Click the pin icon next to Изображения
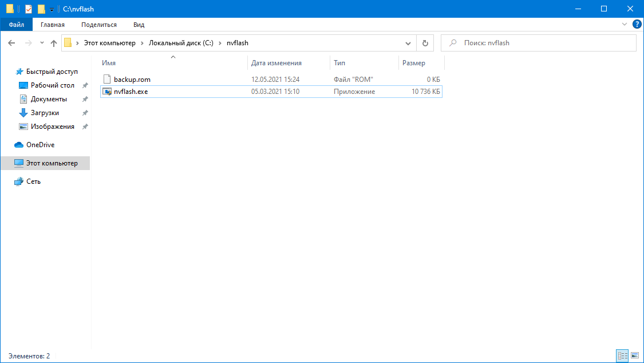The image size is (644, 363). (85, 127)
